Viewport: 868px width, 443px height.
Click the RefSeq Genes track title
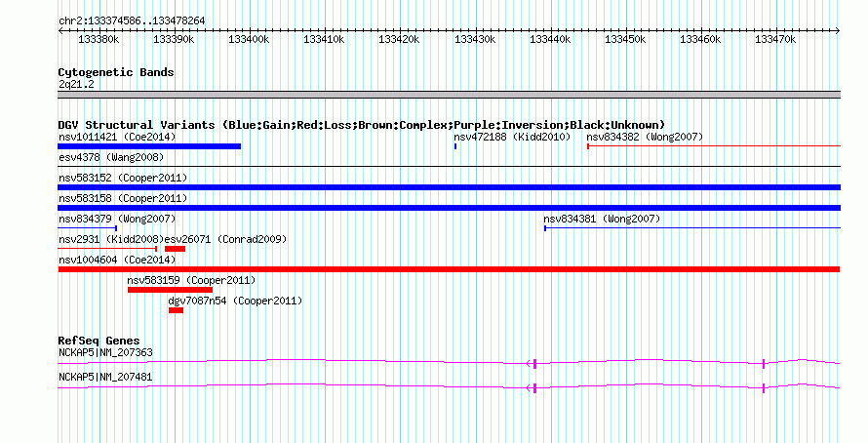[x=99, y=341]
